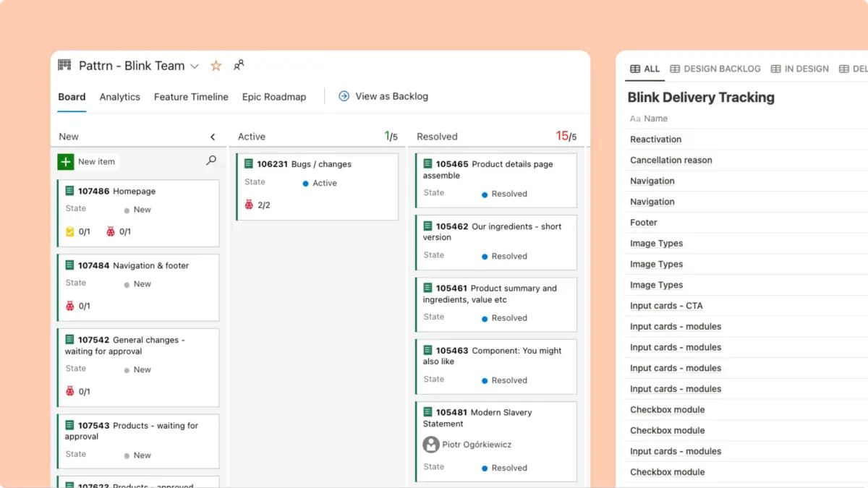
Task: Open card 105462 Our ingredients - short version
Action: (x=496, y=242)
